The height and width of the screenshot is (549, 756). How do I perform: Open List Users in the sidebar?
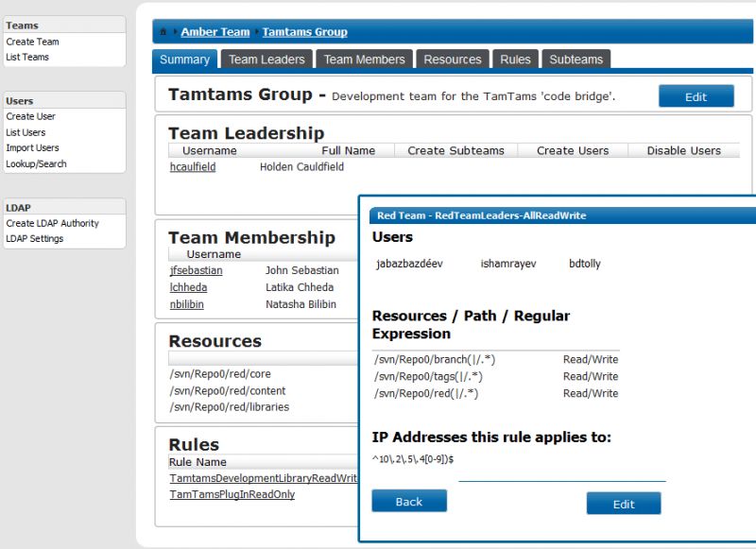26,132
